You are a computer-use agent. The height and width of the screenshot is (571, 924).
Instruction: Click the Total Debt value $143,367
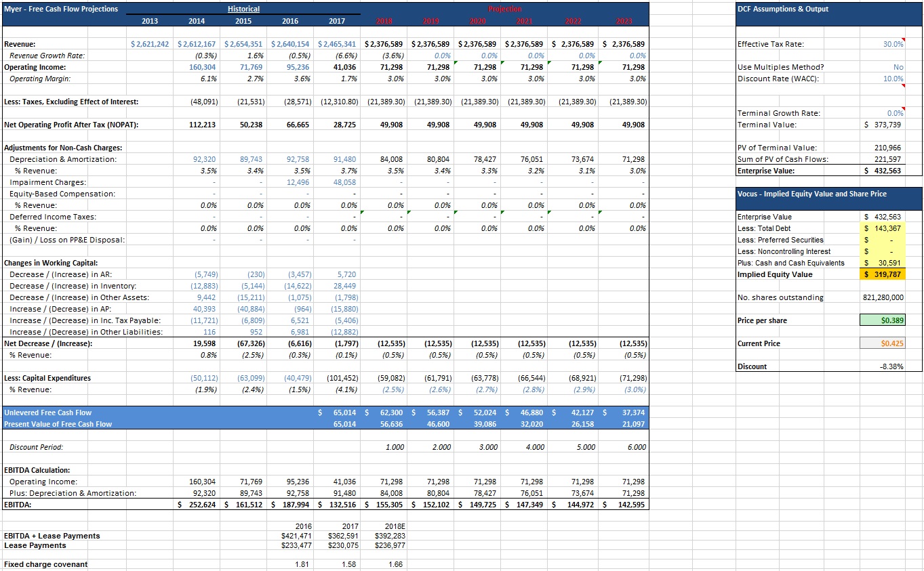pyautogui.click(x=884, y=228)
